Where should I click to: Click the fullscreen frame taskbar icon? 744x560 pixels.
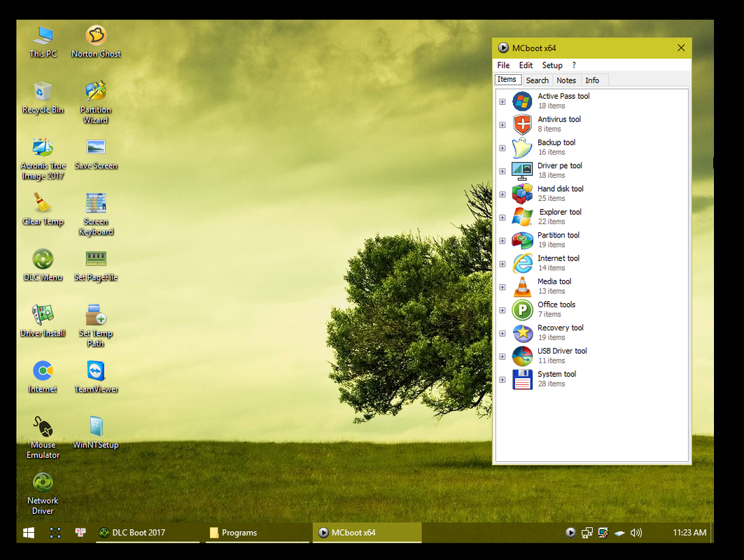(x=55, y=533)
